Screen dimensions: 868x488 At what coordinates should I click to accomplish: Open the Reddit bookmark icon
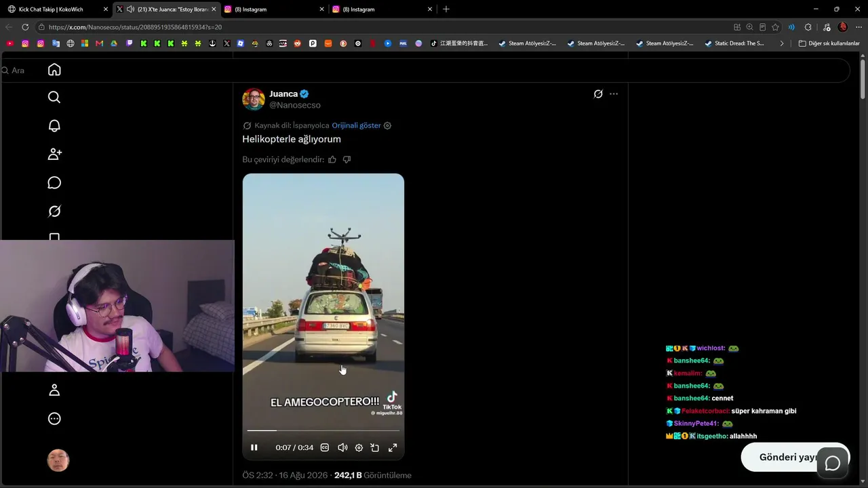click(297, 43)
